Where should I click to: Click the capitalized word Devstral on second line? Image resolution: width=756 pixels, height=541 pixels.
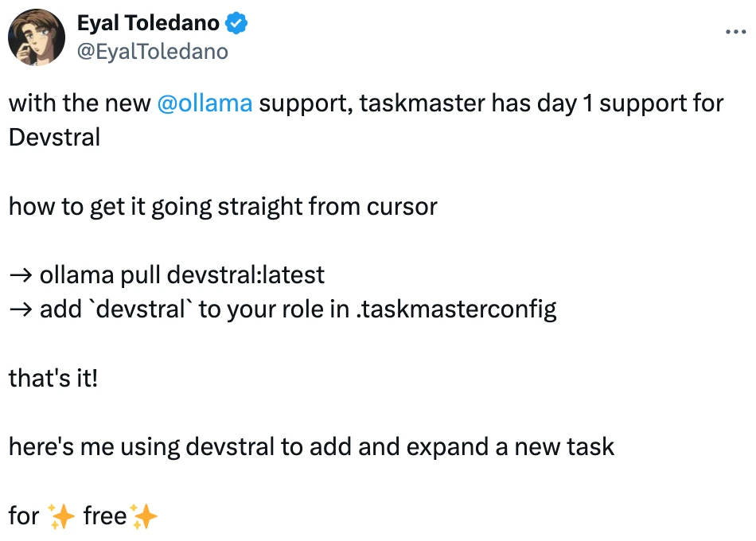click(54, 138)
